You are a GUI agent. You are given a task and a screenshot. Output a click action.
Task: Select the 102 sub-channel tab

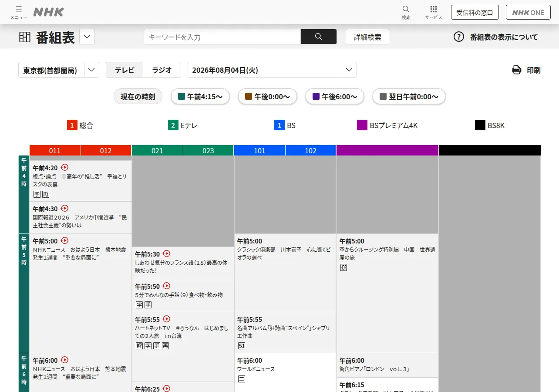311,151
